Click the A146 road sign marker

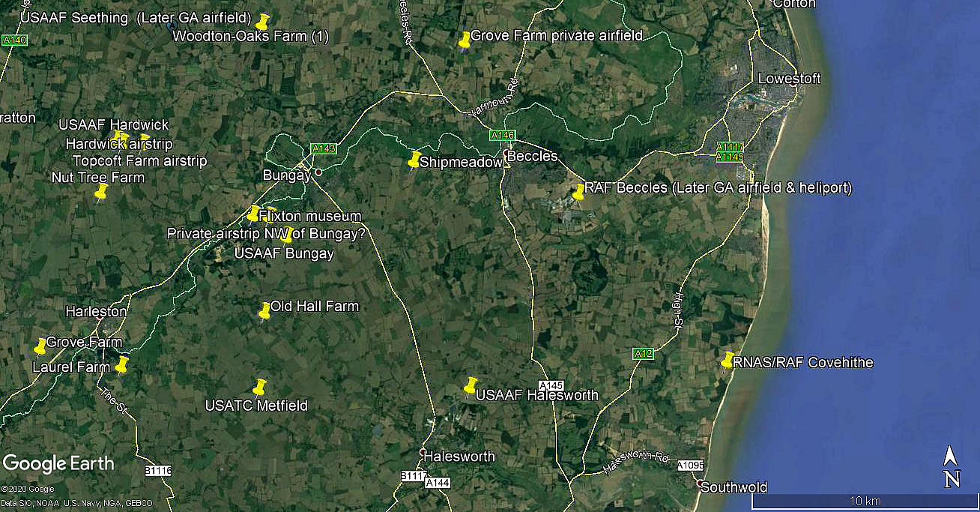click(x=503, y=135)
